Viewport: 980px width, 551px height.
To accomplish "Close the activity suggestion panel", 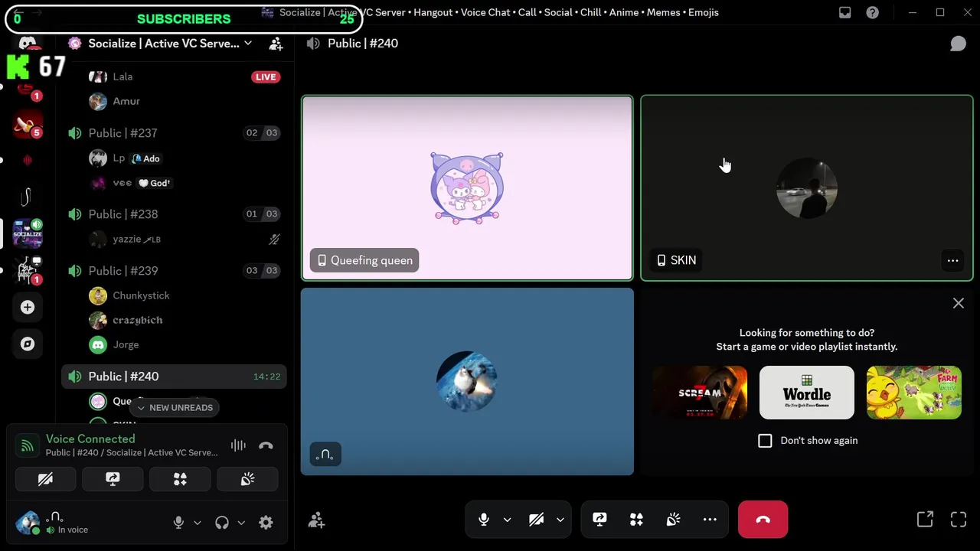I will [958, 303].
